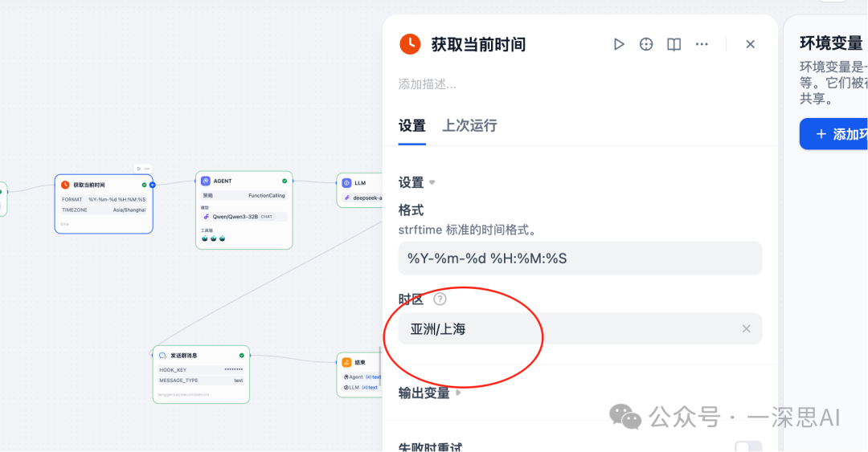Screen dimensions: 868x452
Task: Click the orange clock icon in panel header
Action: 410,44
